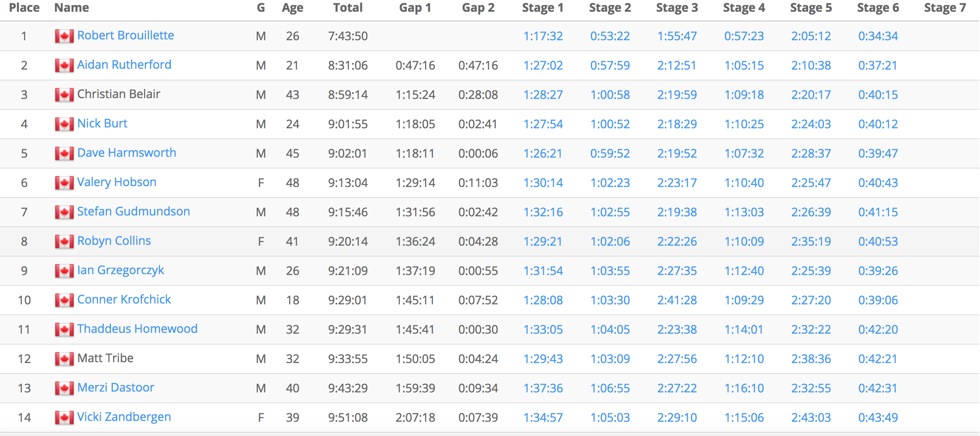This screenshot has width=980, height=436.
Task: Click the Gap 1 column header
Action: pos(415,8)
